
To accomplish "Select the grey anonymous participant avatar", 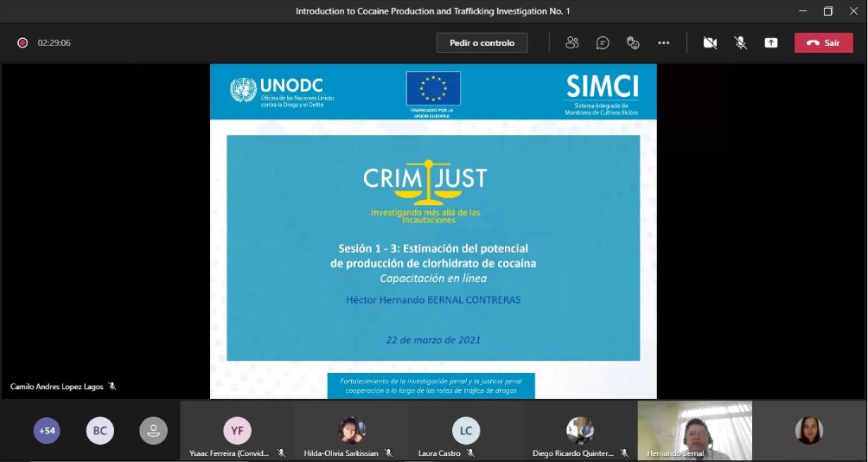I will [153, 431].
